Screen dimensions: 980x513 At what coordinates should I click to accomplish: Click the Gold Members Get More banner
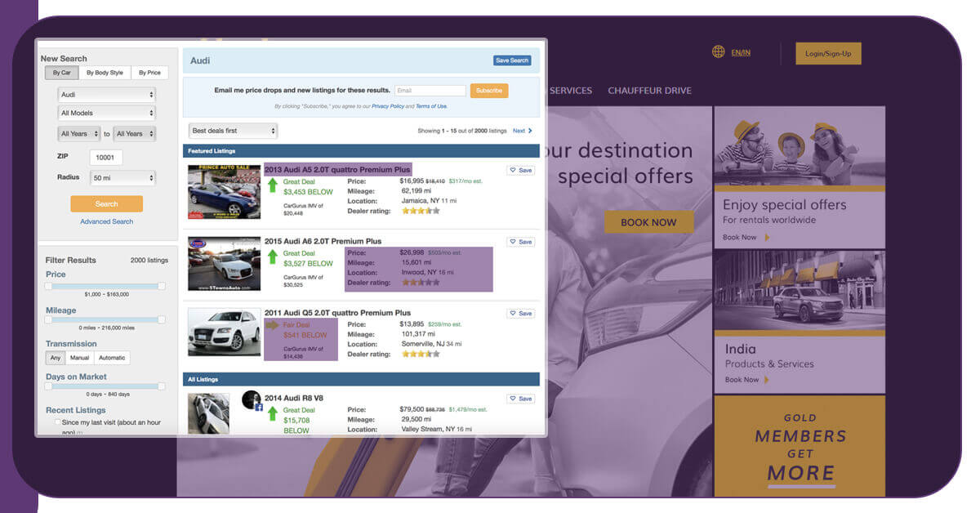tap(800, 445)
